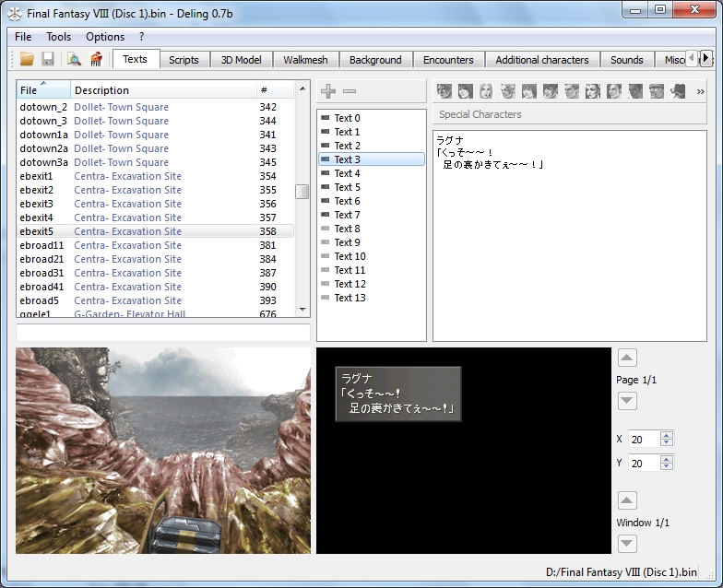Click the Selphie portrait, fifth in row

pyautogui.click(x=529, y=91)
